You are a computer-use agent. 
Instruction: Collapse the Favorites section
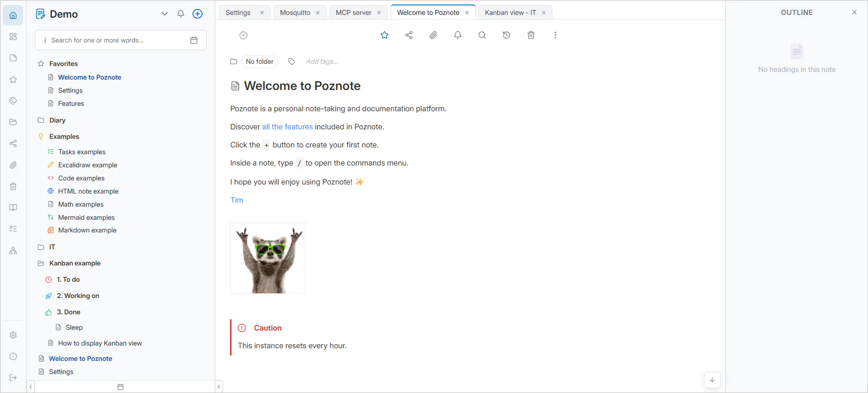coord(64,64)
